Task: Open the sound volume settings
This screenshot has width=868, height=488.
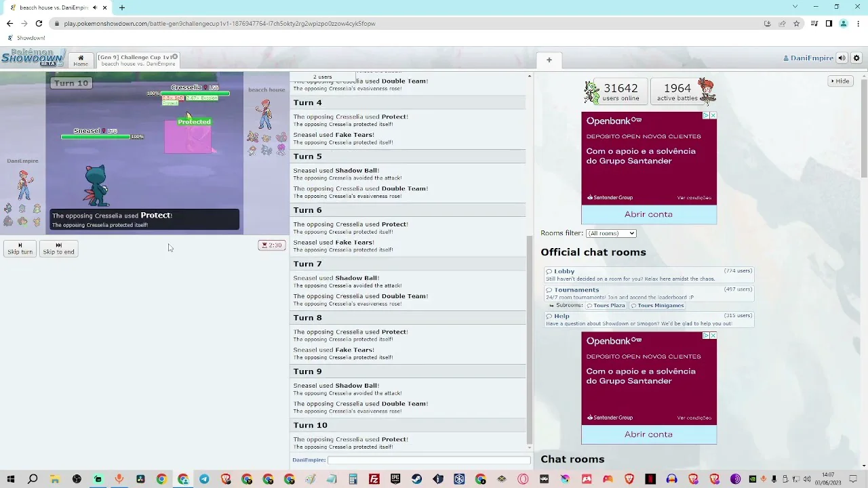Action: [x=842, y=58]
